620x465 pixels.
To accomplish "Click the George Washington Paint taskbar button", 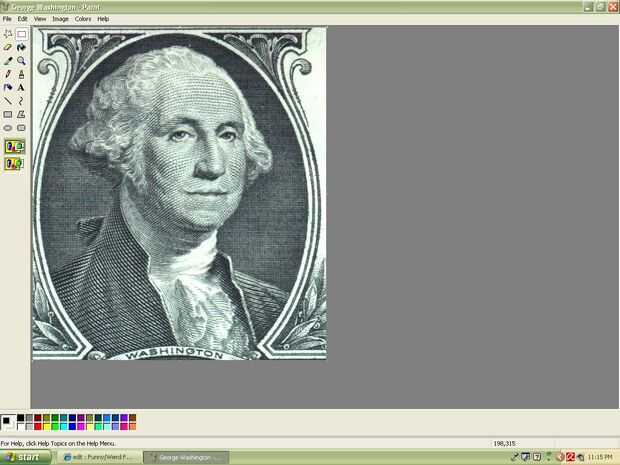I will tap(186, 458).
